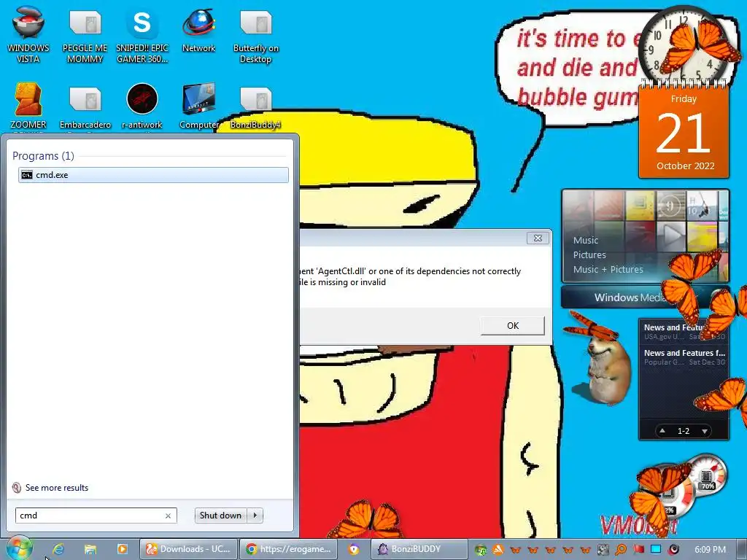Click the orange UC Browser tray icon
The width and height of the screenshot is (747, 560).
pos(498,550)
